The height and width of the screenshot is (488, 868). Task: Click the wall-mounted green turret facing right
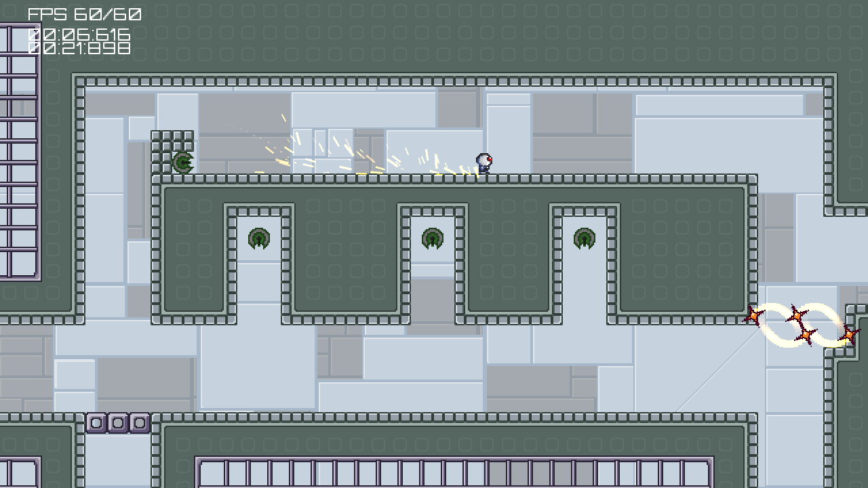182,163
